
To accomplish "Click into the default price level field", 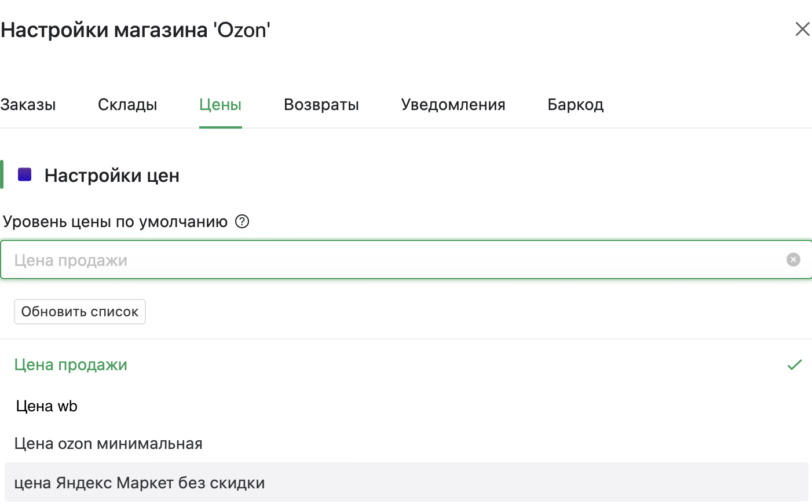I will 394,260.
